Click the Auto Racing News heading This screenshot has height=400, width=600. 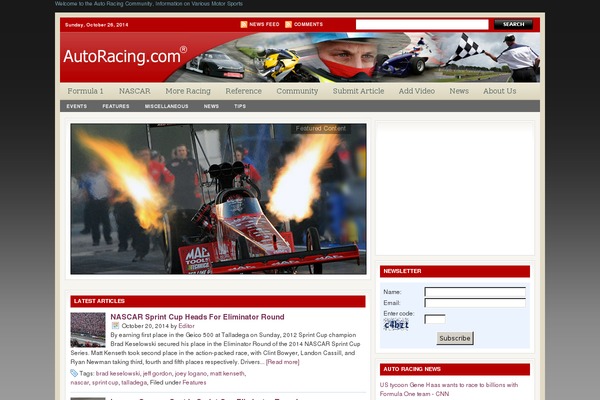[412, 369]
